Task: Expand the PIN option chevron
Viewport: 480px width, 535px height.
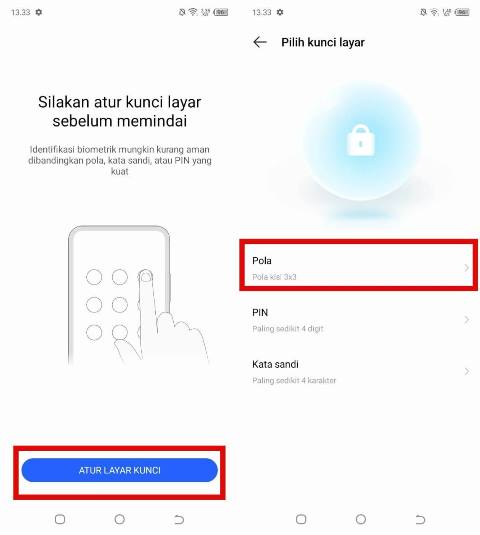Action: click(467, 320)
